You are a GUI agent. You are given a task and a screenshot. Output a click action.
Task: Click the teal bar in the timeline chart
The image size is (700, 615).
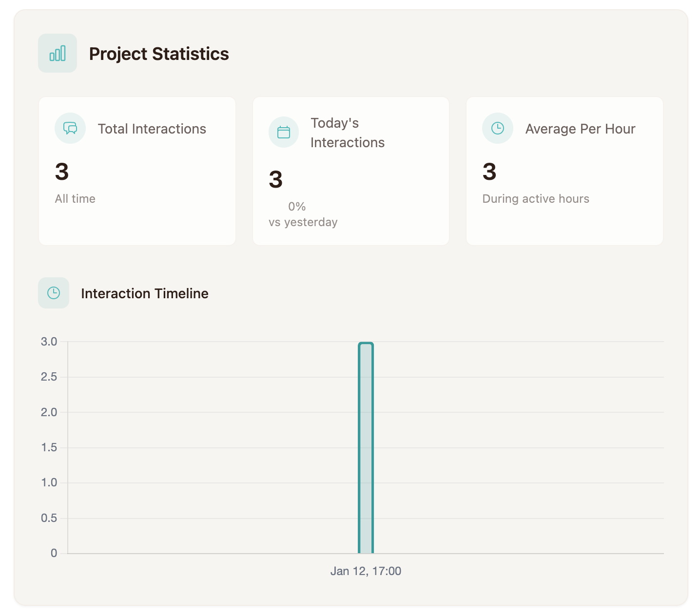[x=366, y=448]
